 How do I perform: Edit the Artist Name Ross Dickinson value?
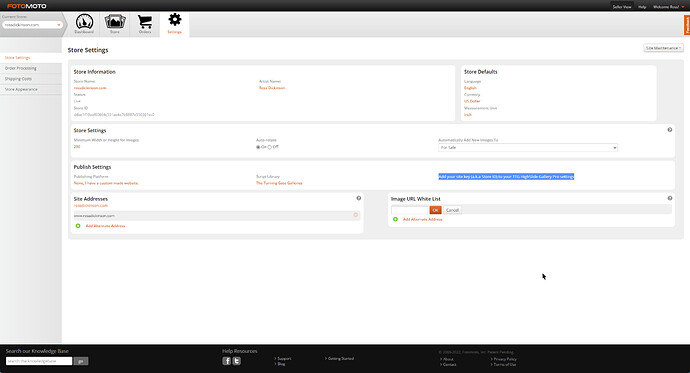click(x=272, y=88)
